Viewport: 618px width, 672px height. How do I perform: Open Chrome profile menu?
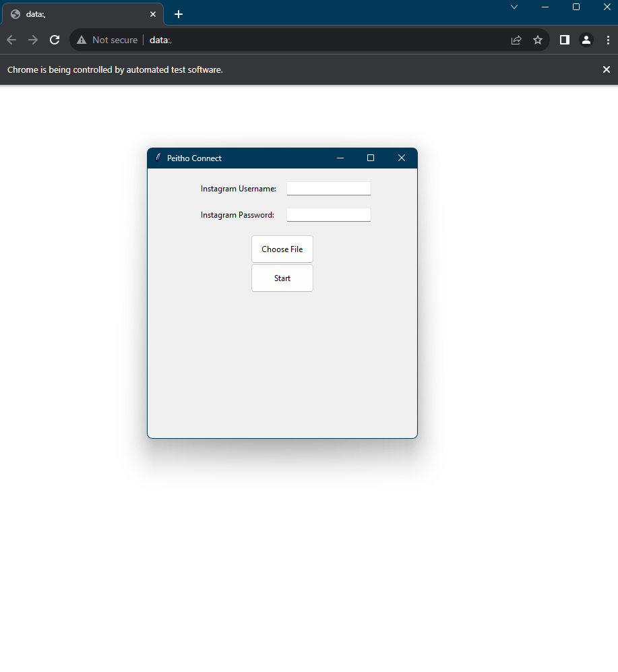(x=586, y=40)
